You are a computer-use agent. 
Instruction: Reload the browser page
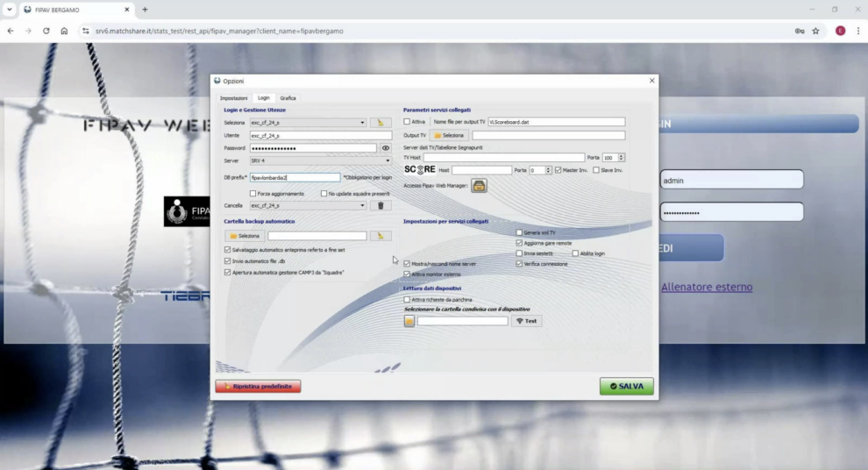click(x=46, y=31)
